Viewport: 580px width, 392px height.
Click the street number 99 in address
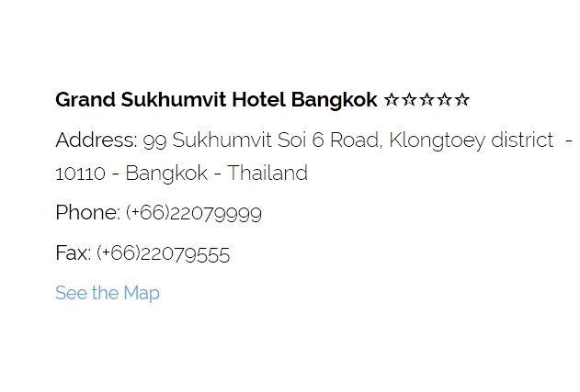click(x=154, y=140)
